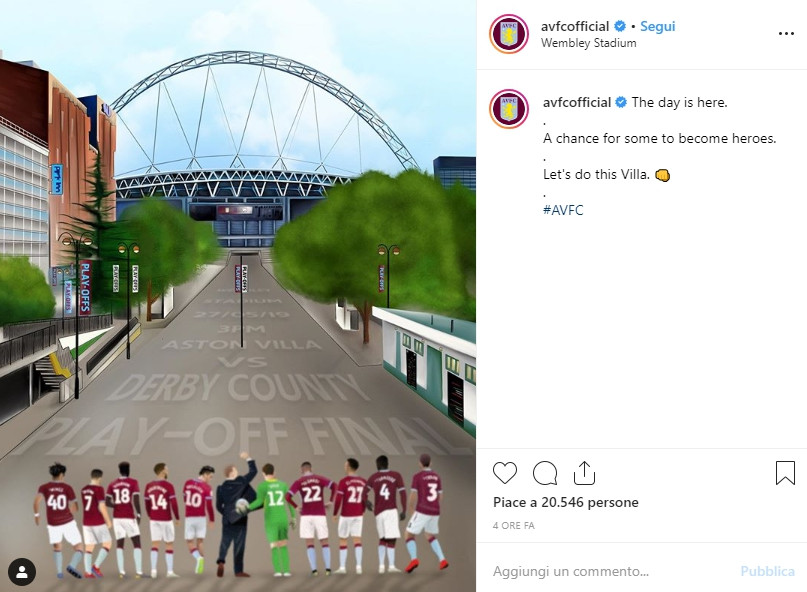The width and height of the screenshot is (807, 592).
Task: Follow the account with Segui
Action: click(657, 27)
